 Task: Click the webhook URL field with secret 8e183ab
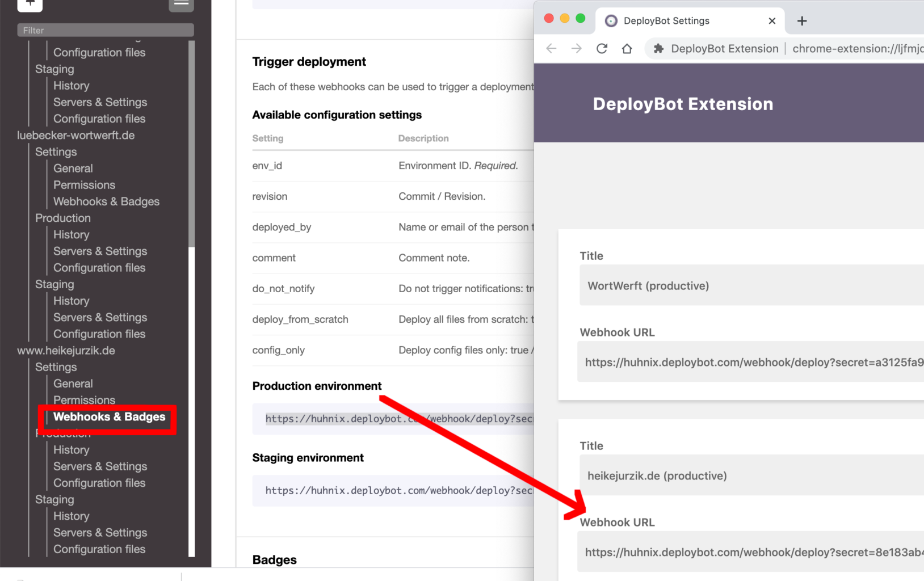click(x=750, y=551)
